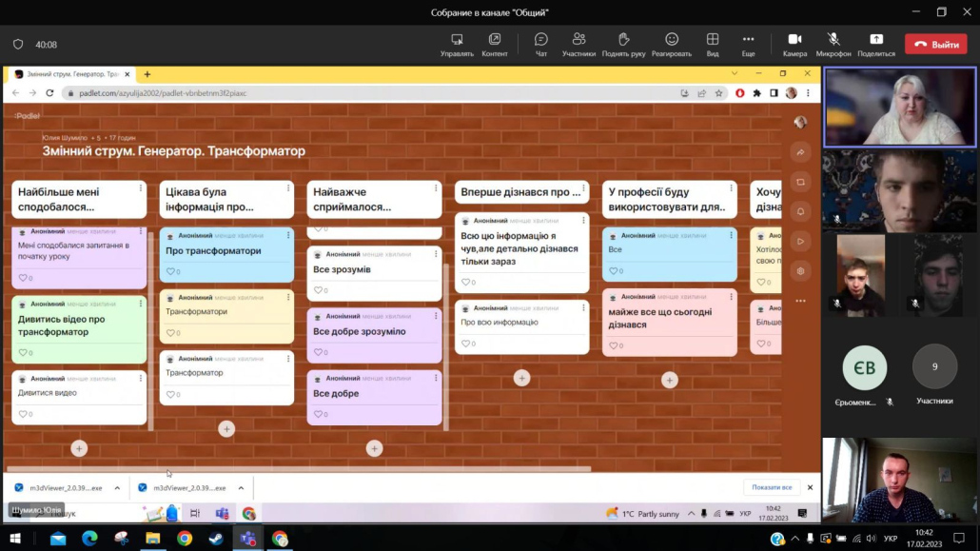Image resolution: width=980 pixels, height=551 pixels.
Task: Open the Control (Управлять) icon
Action: [x=457, y=40]
